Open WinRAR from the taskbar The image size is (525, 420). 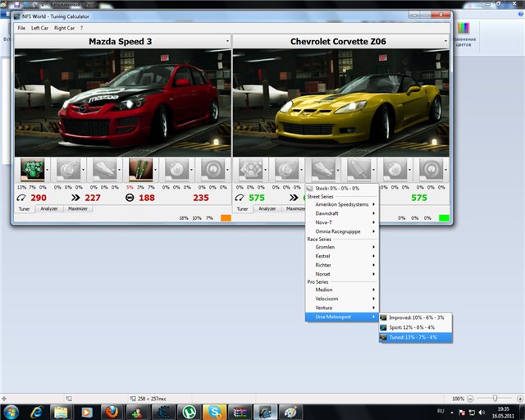pos(240,412)
